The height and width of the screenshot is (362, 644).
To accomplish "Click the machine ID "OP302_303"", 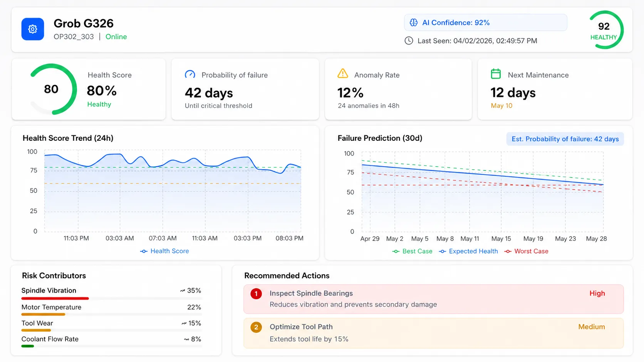I will click(74, 37).
